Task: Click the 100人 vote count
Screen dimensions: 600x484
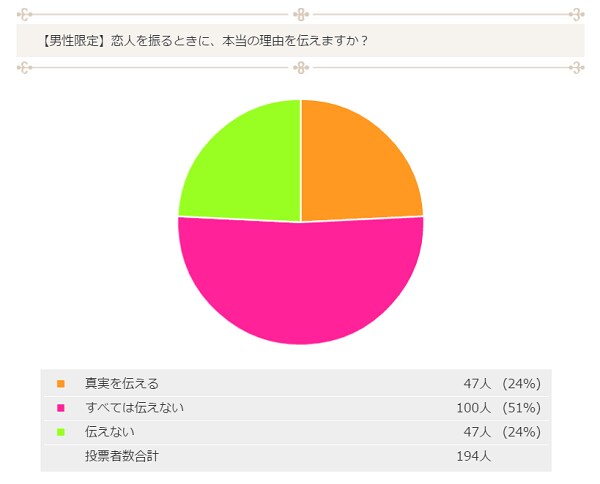Action: pyautogui.click(x=473, y=407)
